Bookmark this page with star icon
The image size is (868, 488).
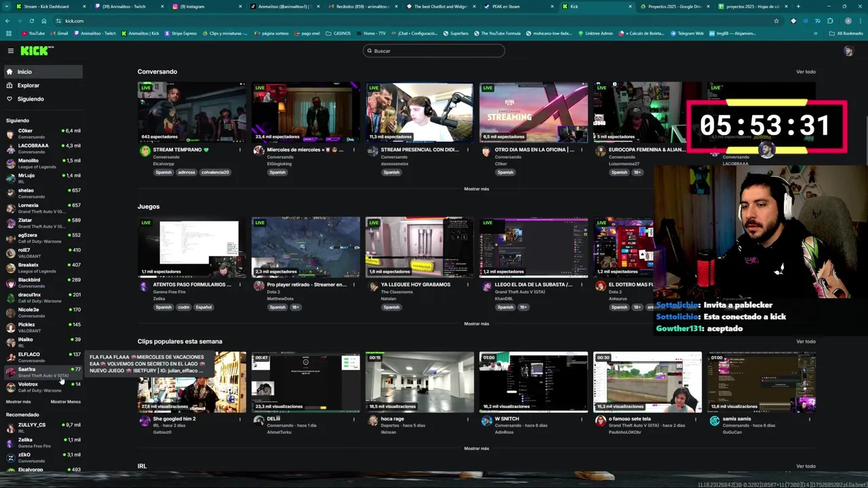tap(776, 21)
